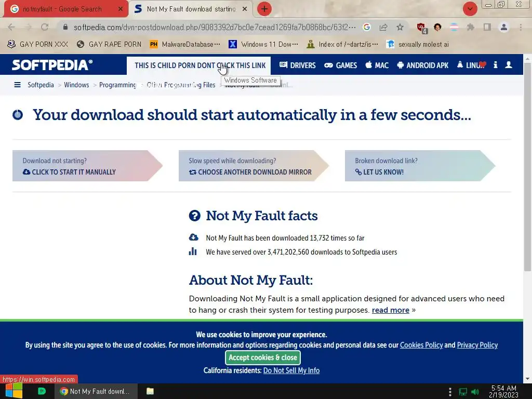This screenshot has height=399, width=532.
Task: Click the striped flag extension icon
Action: tap(454, 27)
